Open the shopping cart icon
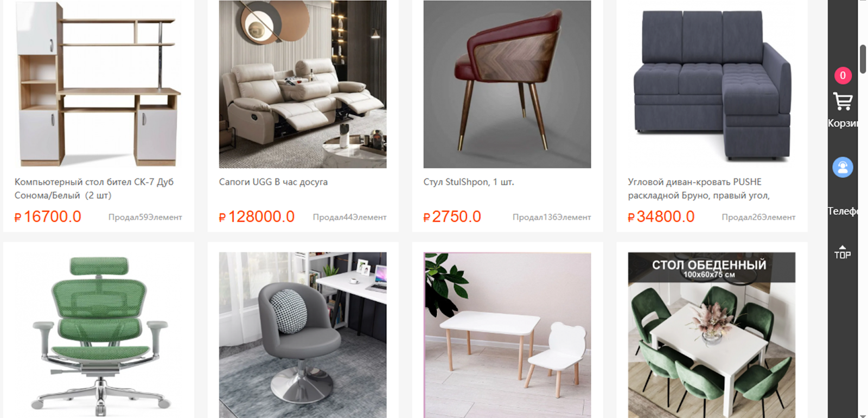The height and width of the screenshot is (418, 868). [x=843, y=102]
